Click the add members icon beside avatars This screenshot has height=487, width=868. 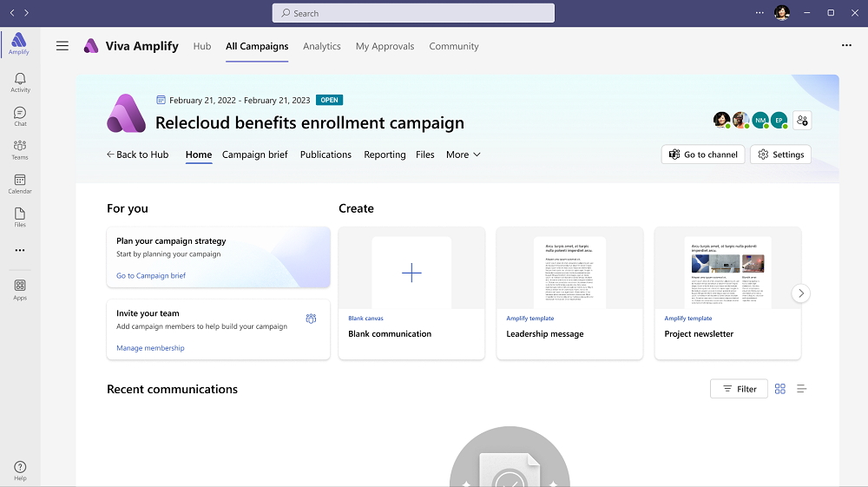802,121
